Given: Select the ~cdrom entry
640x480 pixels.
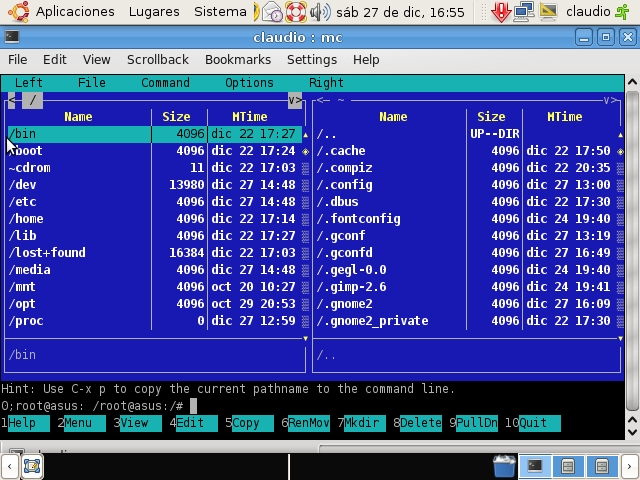Looking at the screenshot, I should [x=155, y=168].
